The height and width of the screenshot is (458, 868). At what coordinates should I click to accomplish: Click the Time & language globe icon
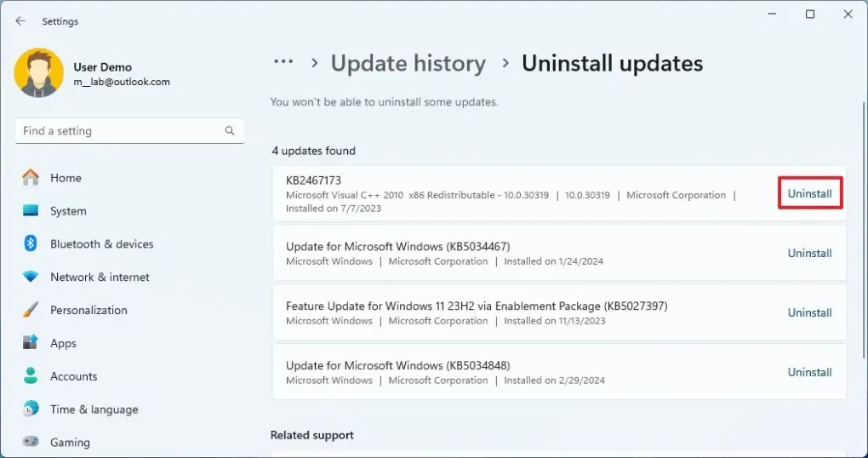pos(31,409)
